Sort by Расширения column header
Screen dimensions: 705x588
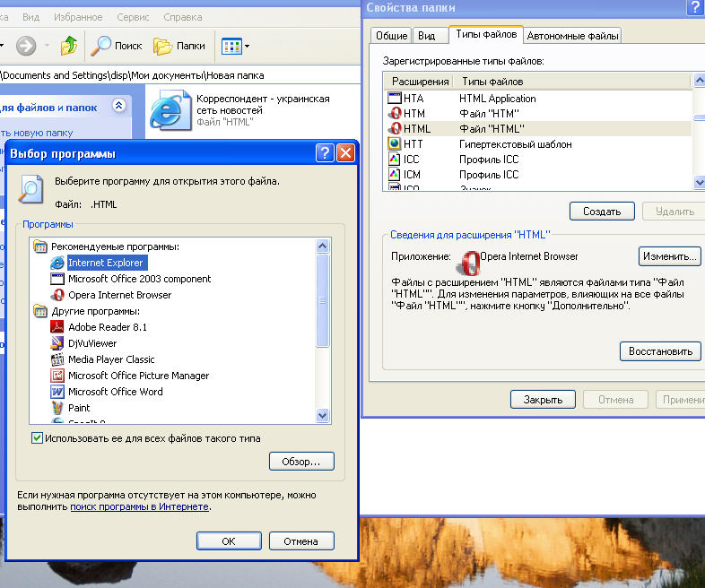(420, 82)
